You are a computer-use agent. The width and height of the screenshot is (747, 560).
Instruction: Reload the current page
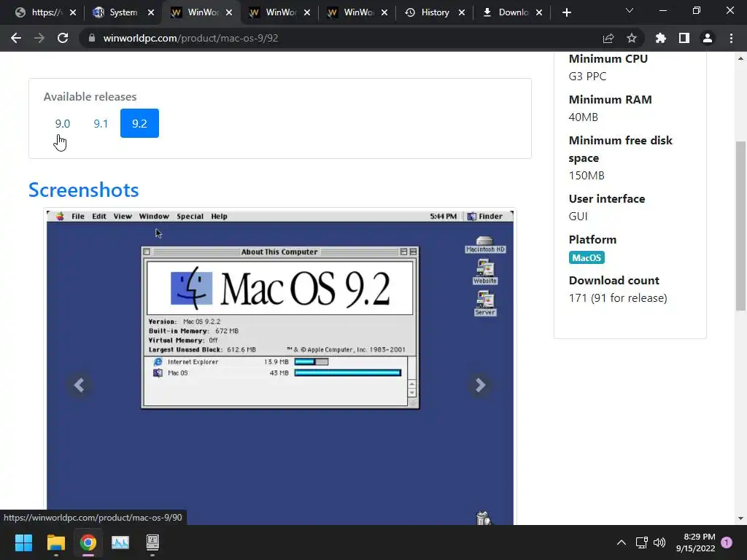[63, 38]
